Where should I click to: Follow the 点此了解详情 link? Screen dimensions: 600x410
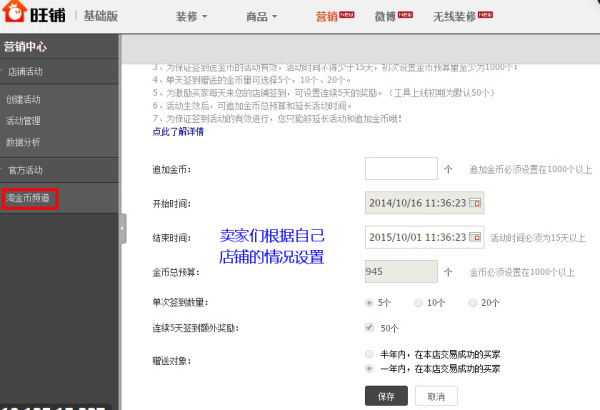(x=178, y=132)
